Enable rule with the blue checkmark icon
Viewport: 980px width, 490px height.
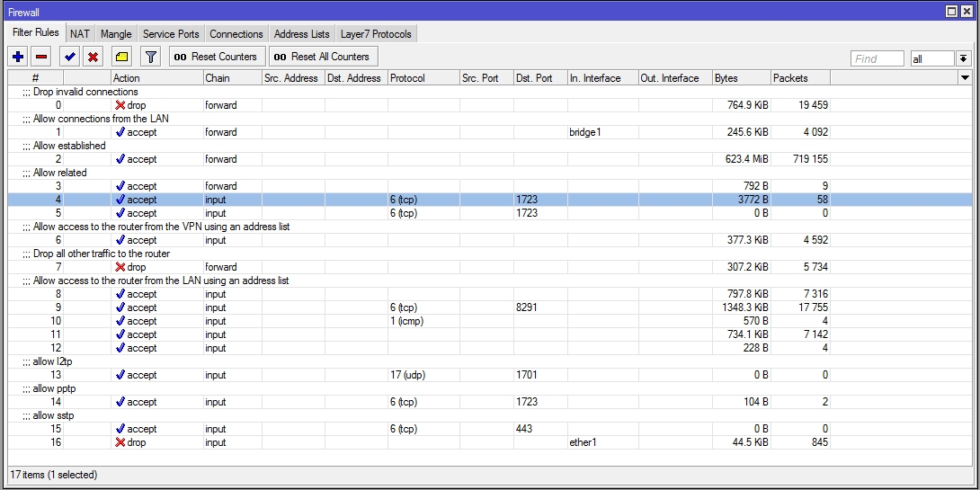pos(69,57)
